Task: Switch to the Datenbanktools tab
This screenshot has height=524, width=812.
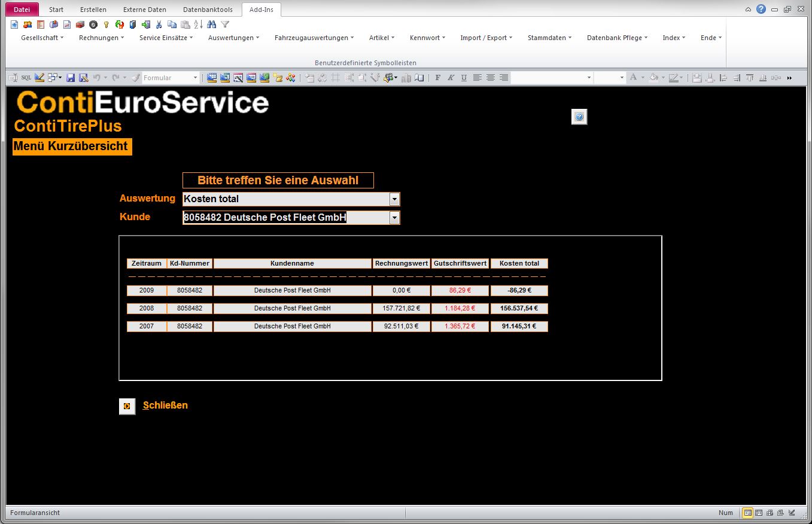Action: 208,10
